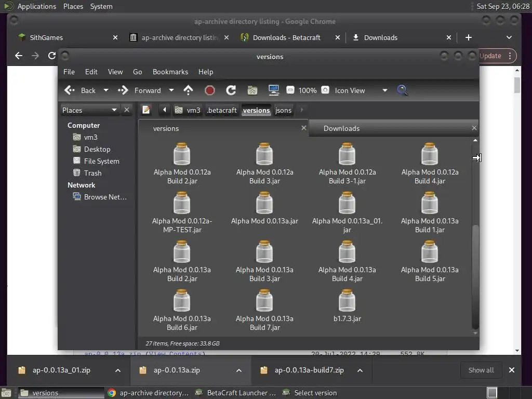Toggle the text-based location entry
The height and width of the screenshot is (399, 532).
click(x=147, y=110)
